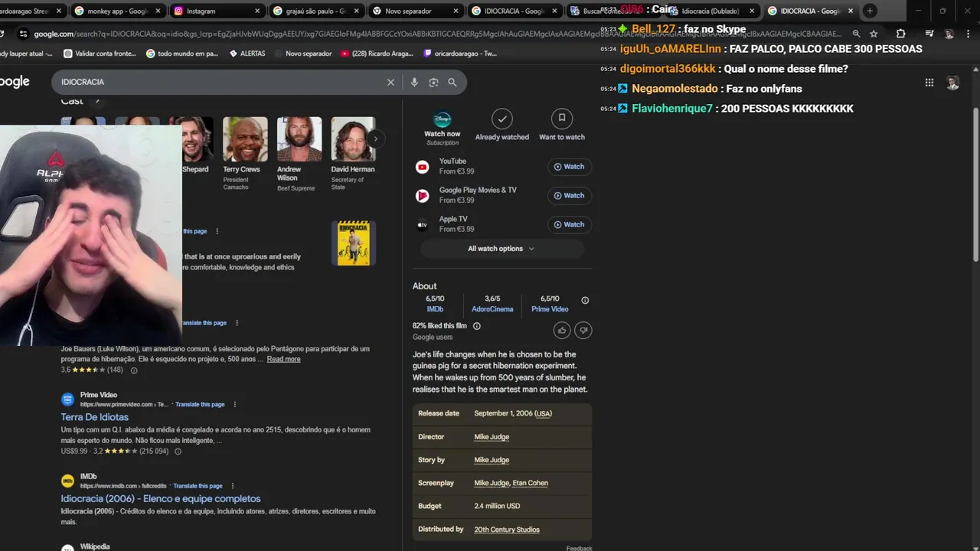980x551 pixels.
Task: Open a new browser tab
Action: click(870, 11)
